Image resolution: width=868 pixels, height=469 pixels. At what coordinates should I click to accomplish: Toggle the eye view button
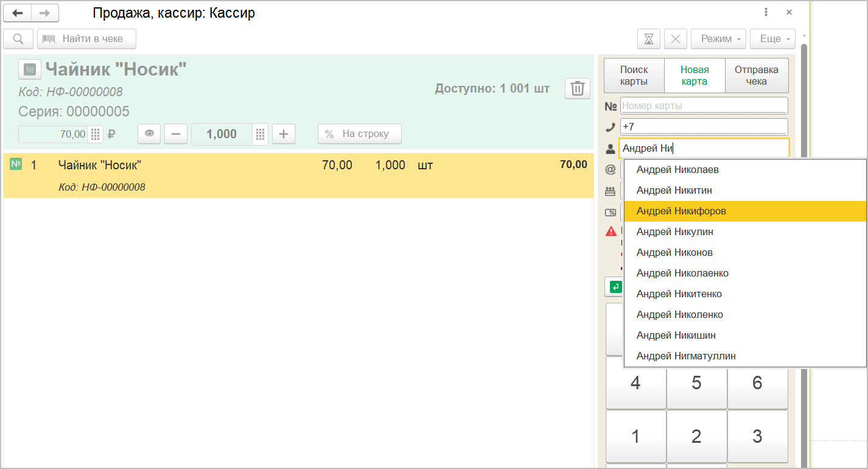pyautogui.click(x=149, y=134)
